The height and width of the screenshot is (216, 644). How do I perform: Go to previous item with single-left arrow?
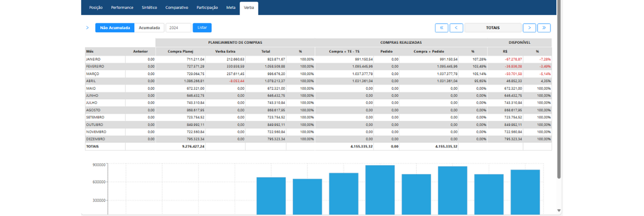456,28
